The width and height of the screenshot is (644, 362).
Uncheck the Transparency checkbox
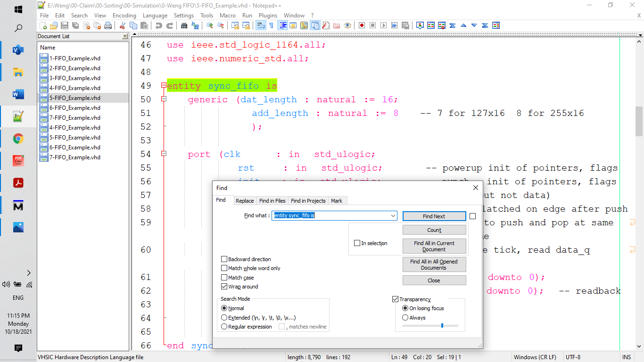point(395,299)
